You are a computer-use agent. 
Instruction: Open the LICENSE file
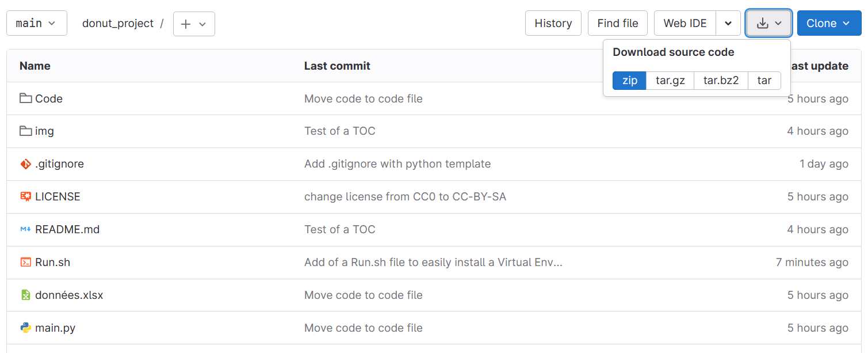point(58,196)
